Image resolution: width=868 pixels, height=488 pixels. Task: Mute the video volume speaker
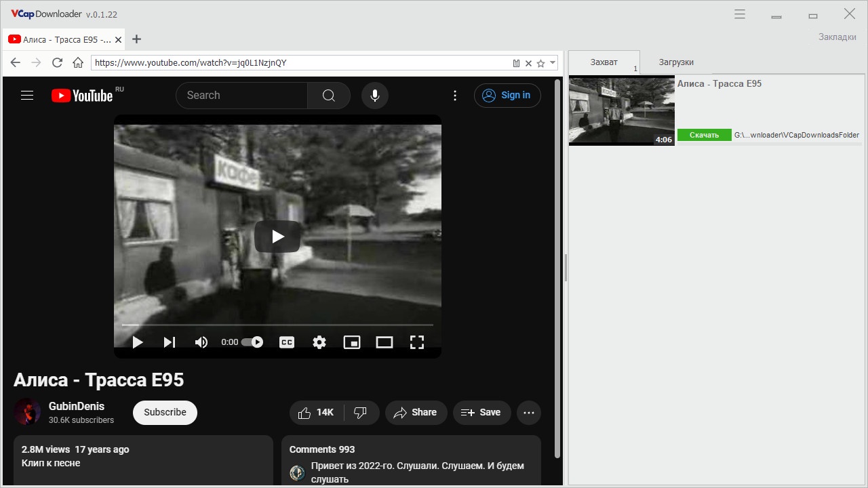(x=201, y=342)
